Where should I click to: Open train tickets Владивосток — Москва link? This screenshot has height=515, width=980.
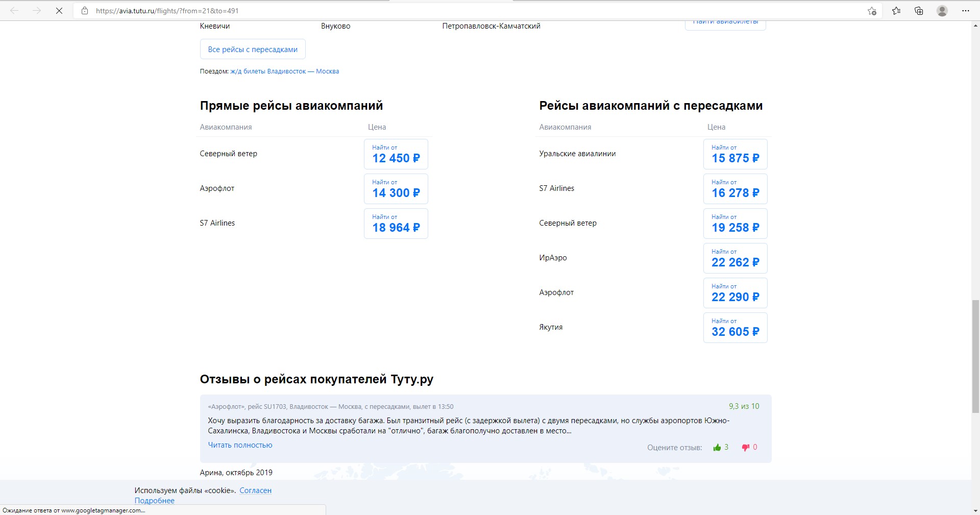[x=285, y=71]
